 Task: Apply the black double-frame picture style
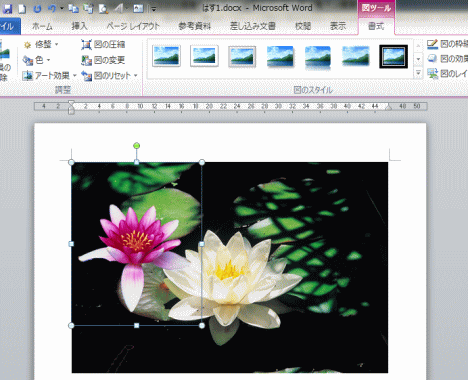[394, 57]
